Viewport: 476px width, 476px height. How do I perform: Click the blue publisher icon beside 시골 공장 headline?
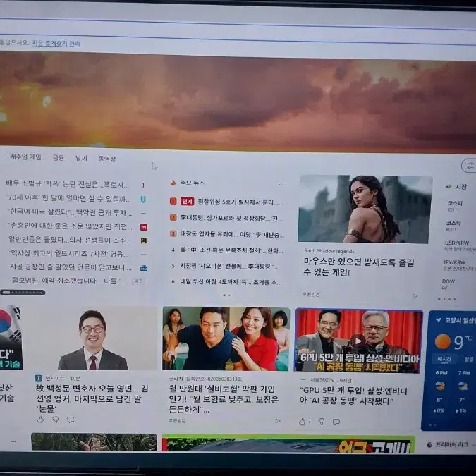pyautogui.click(x=144, y=269)
